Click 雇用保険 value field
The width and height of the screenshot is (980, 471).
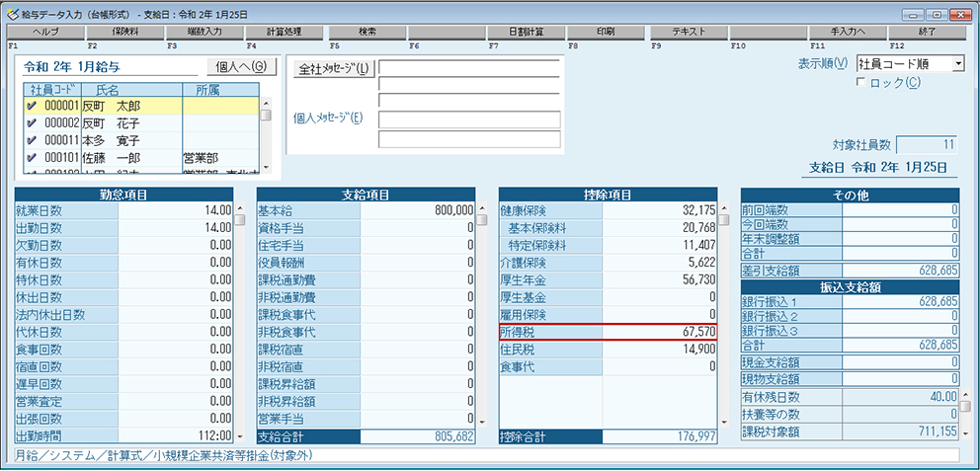(660, 314)
